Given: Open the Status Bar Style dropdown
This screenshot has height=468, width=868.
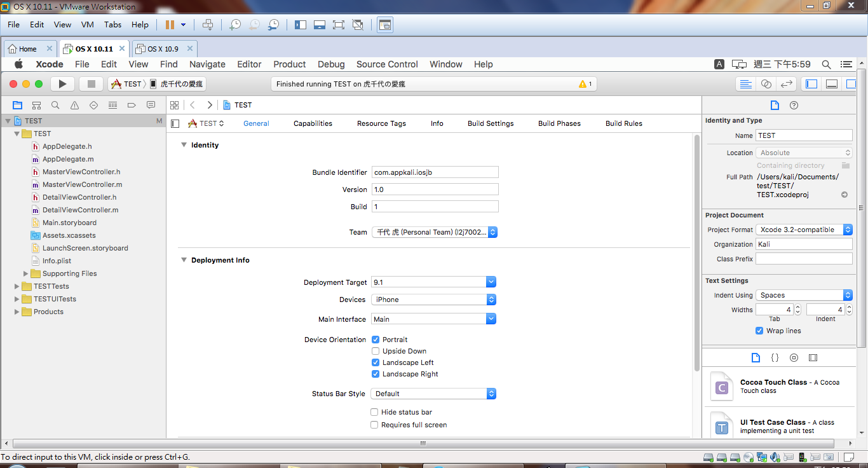Looking at the screenshot, I should 433,394.
